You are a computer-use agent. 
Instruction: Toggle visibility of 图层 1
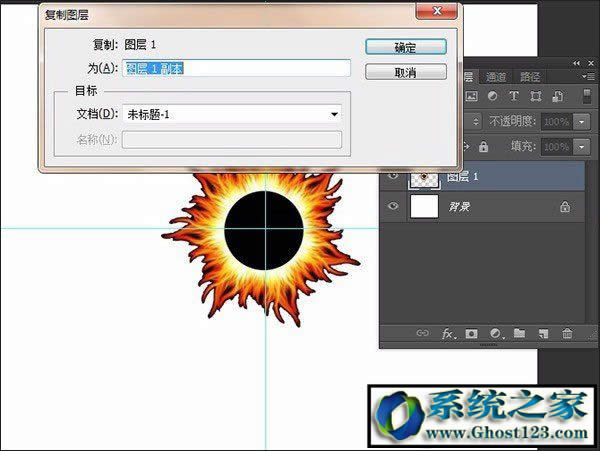pyautogui.click(x=393, y=175)
